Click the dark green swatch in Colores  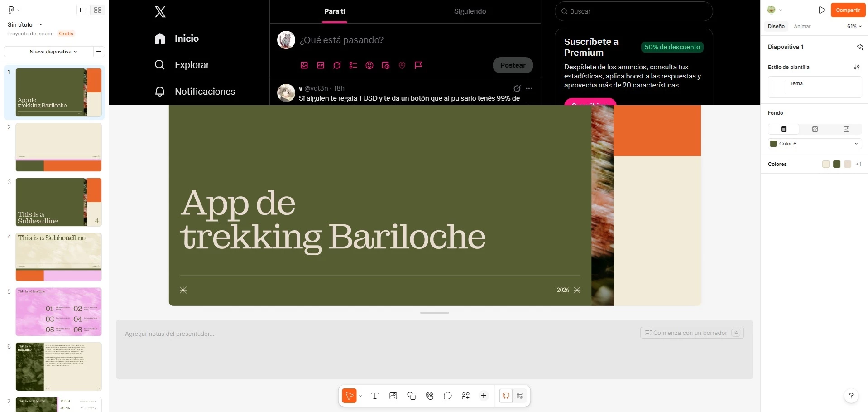tap(837, 164)
